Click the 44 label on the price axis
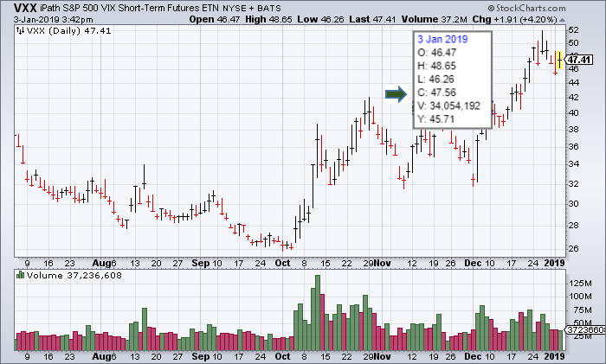Viewport: 606px width, 364px height. (x=573, y=83)
